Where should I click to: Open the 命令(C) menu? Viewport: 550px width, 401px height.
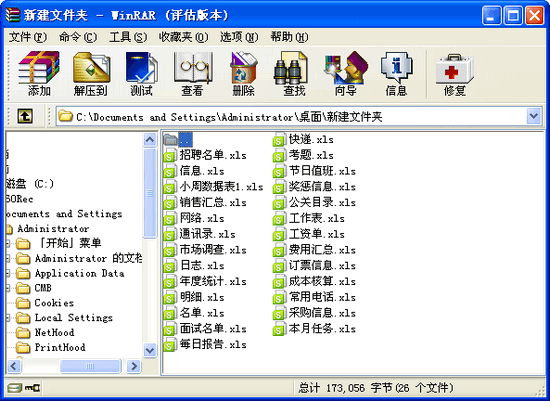[x=78, y=37]
